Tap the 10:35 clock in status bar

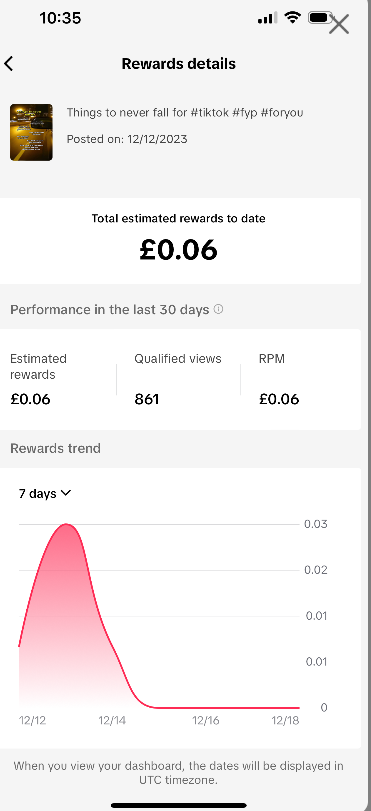click(x=60, y=18)
